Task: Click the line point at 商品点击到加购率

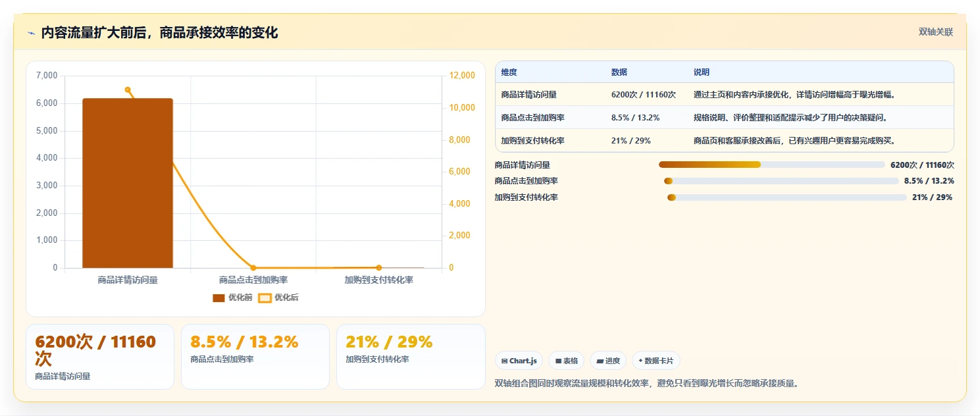Action: point(253,268)
